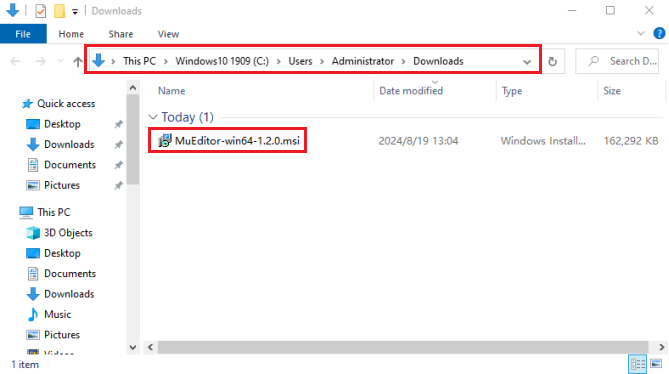
Task: Click the 3D Objects cube icon
Action: point(33,233)
